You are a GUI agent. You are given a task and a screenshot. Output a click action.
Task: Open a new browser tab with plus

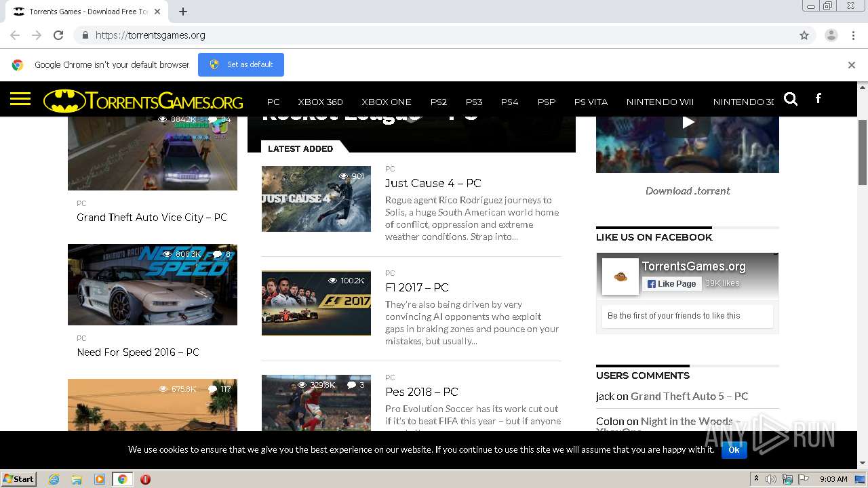click(183, 12)
